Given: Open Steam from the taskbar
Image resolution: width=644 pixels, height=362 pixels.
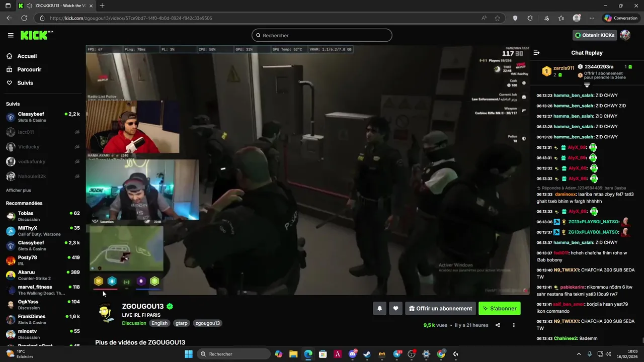Looking at the screenshot, I should point(367,354).
